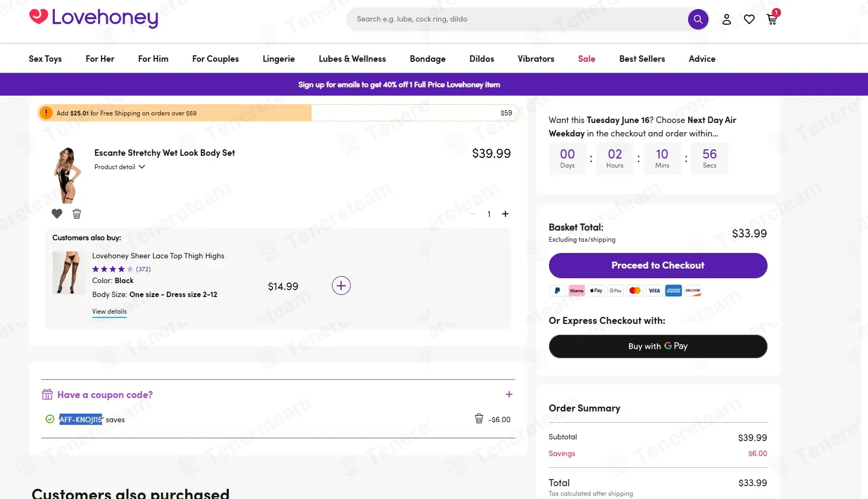Click the Thigh Highs star rating

coord(113,269)
